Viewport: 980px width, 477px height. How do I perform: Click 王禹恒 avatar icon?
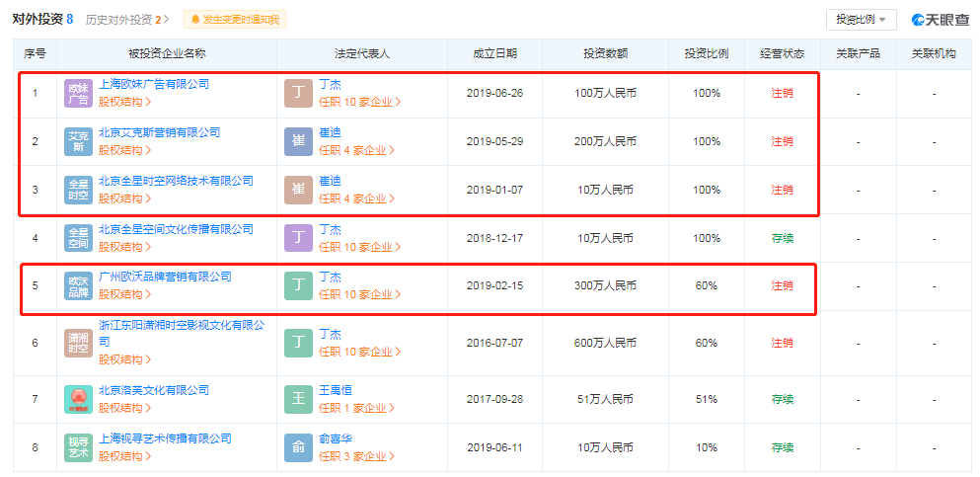[298, 399]
